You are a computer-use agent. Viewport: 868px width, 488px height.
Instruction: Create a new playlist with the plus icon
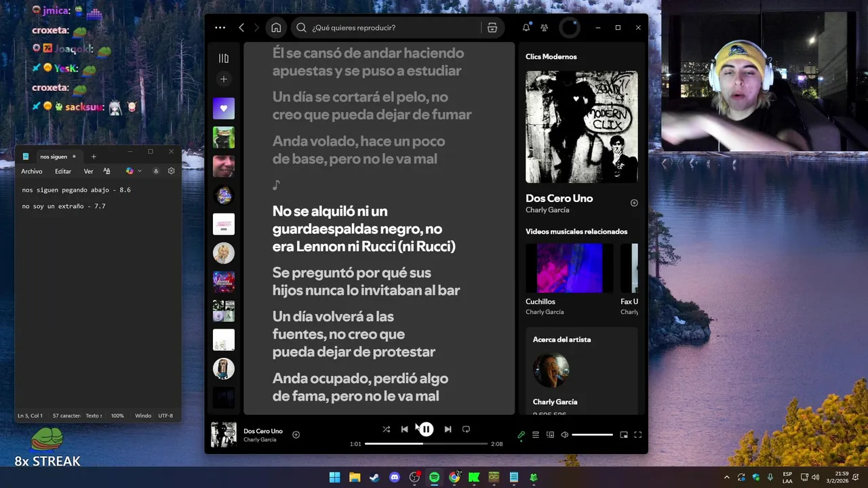pos(224,79)
